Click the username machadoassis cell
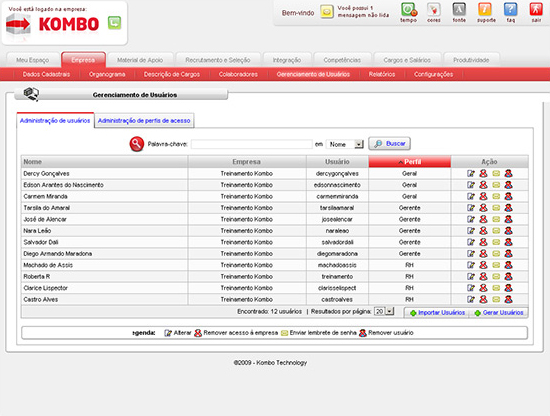Image resolution: width=550 pixels, height=416 pixels. (337, 265)
